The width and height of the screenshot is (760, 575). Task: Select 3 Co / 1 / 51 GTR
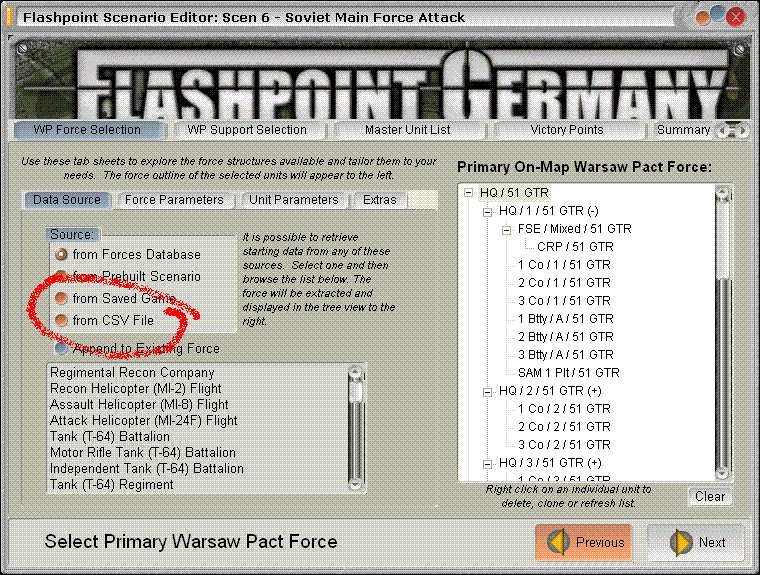coord(564,301)
